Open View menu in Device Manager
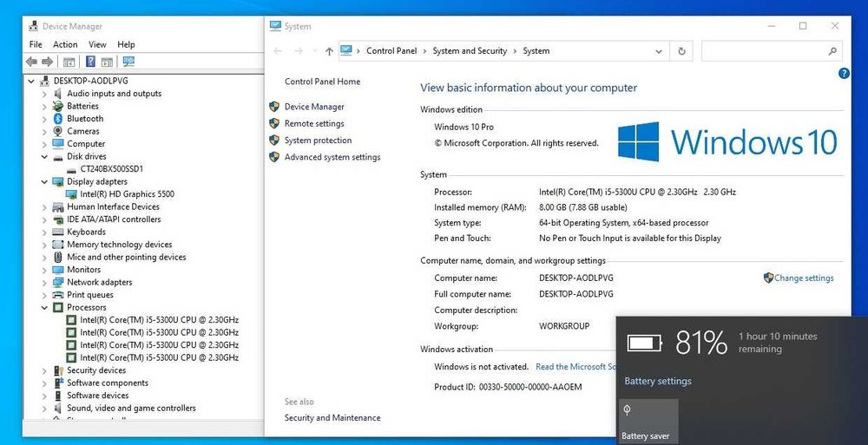868x445 pixels. click(x=97, y=44)
